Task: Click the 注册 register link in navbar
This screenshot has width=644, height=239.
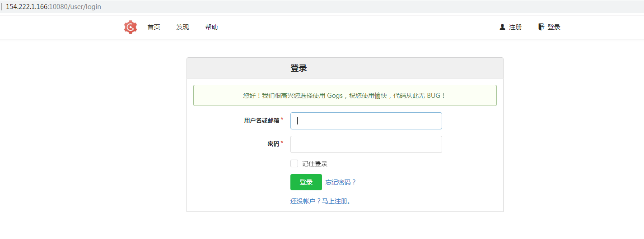Action: (x=511, y=27)
